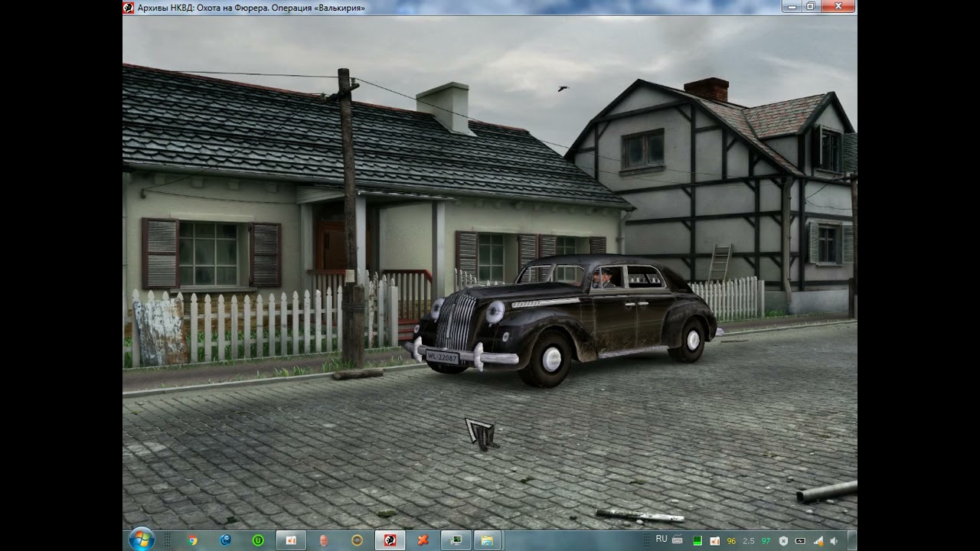Open the orange presentation app in taskbar
Image resolution: width=980 pixels, height=551 pixels.
click(x=291, y=540)
